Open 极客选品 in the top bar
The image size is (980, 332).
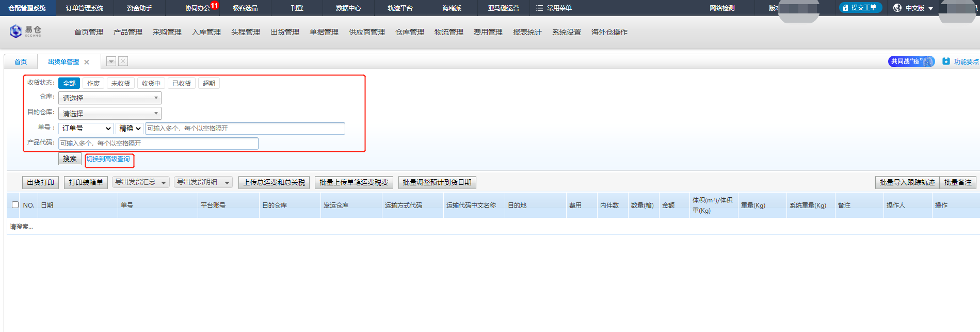point(245,8)
